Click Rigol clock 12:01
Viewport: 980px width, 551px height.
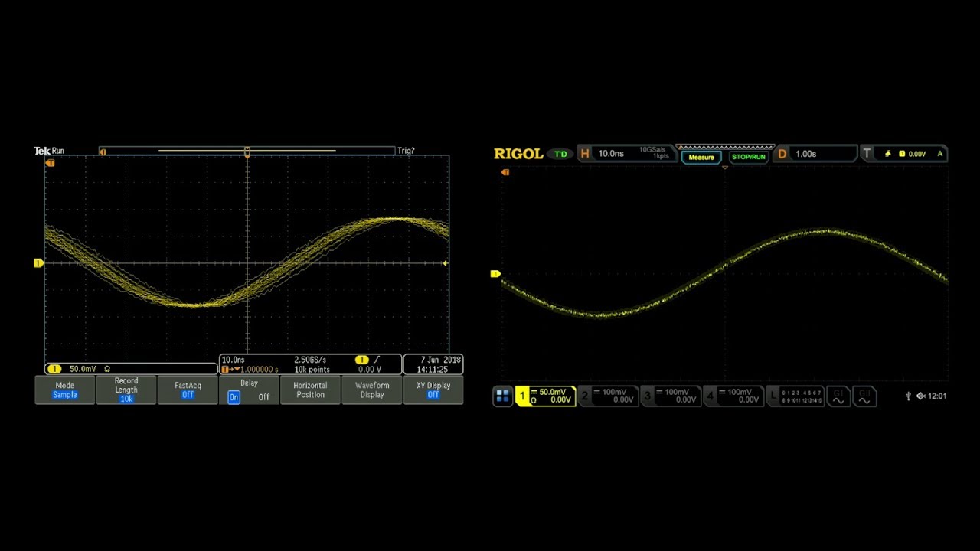click(937, 396)
